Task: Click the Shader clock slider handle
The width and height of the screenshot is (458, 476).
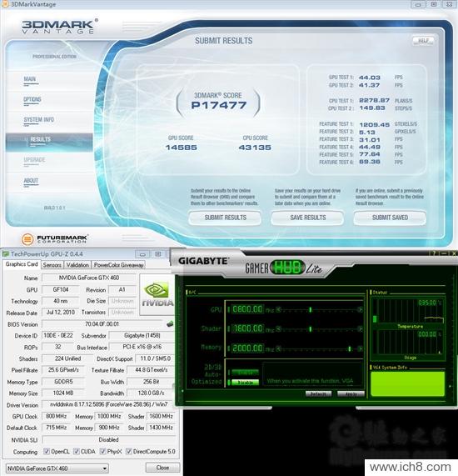Action: tap(310, 329)
